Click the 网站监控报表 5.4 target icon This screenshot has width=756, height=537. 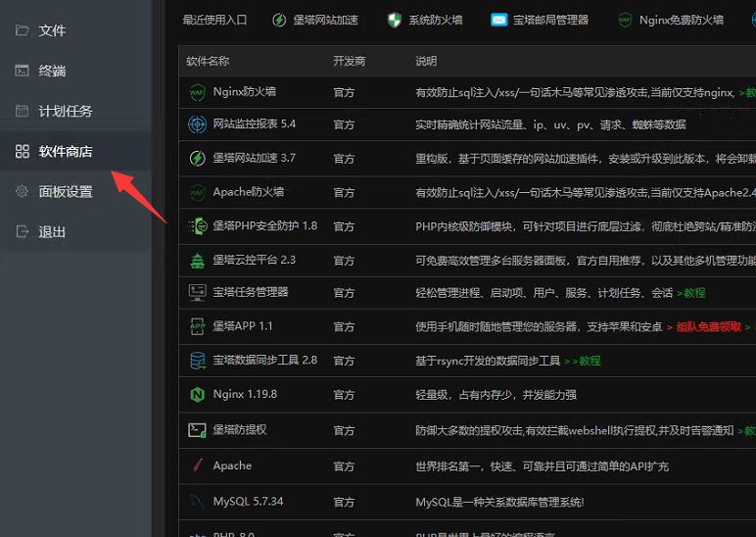[197, 124]
